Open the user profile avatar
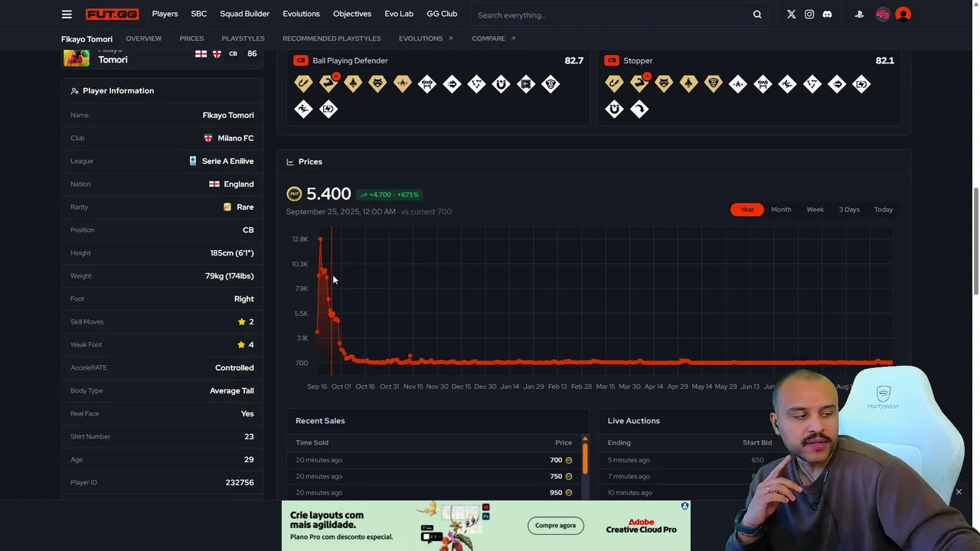Screen dimensions: 980x551 [x=903, y=15]
